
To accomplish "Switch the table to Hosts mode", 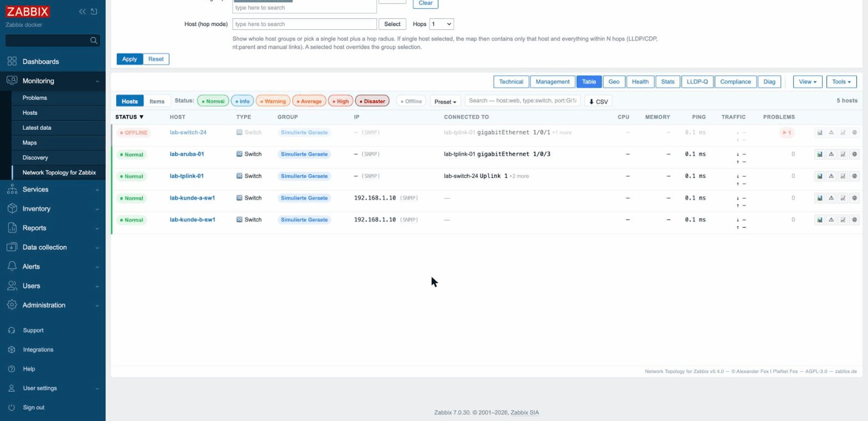I will (x=130, y=101).
